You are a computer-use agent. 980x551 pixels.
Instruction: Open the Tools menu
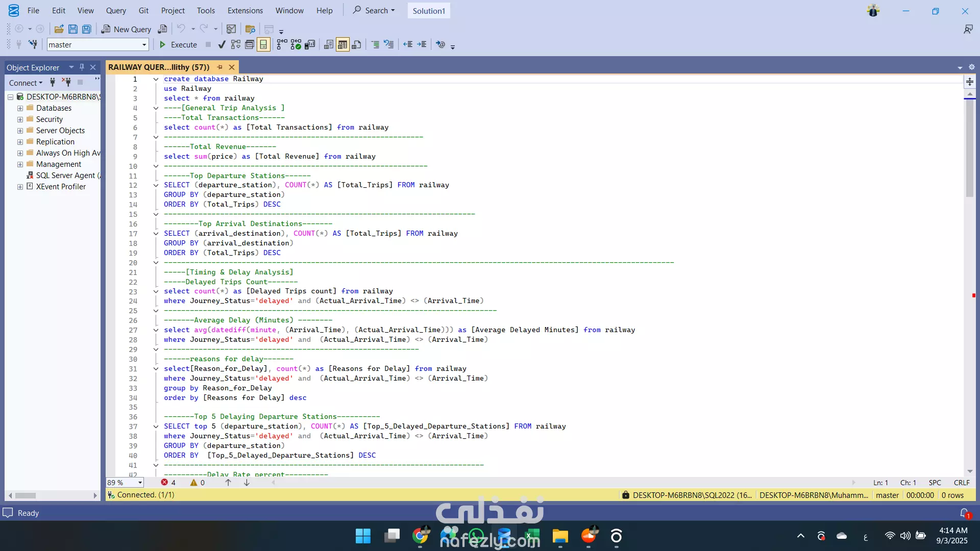click(206, 11)
